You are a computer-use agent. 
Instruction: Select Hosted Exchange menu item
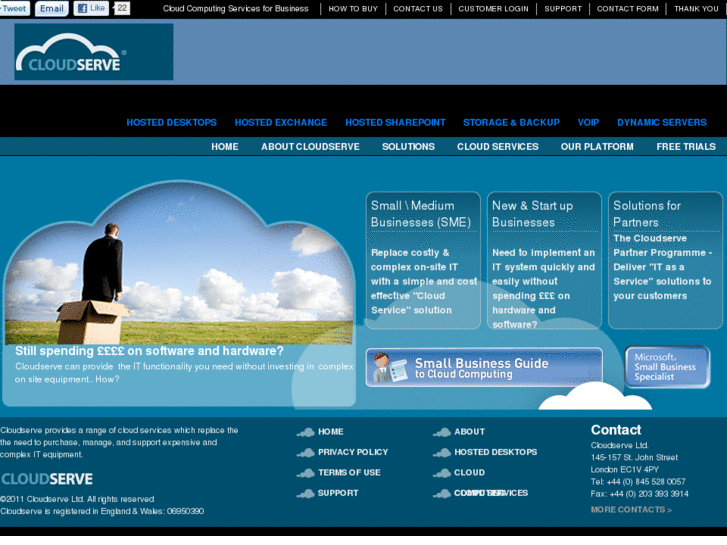[281, 122]
